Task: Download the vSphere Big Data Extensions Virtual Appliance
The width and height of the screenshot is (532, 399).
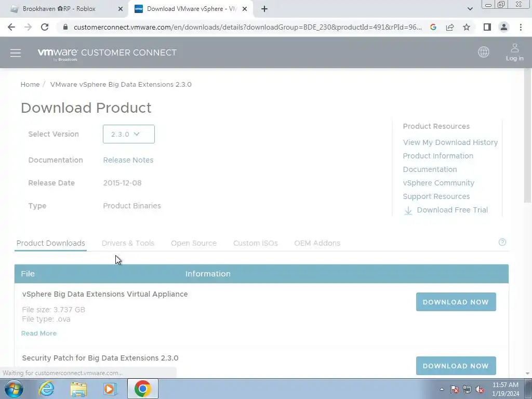Action: tap(456, 302)
